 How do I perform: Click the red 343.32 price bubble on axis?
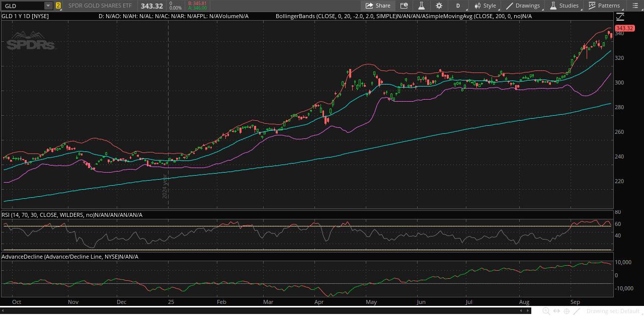point(624,28)
